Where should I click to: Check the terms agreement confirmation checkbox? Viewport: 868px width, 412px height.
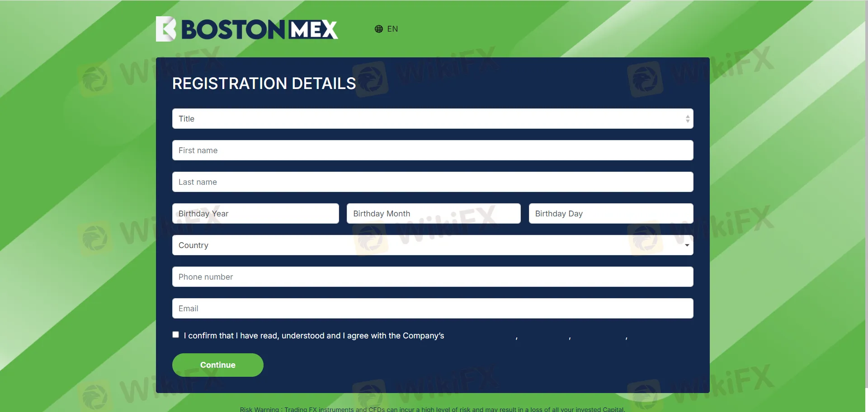(175, 334)
